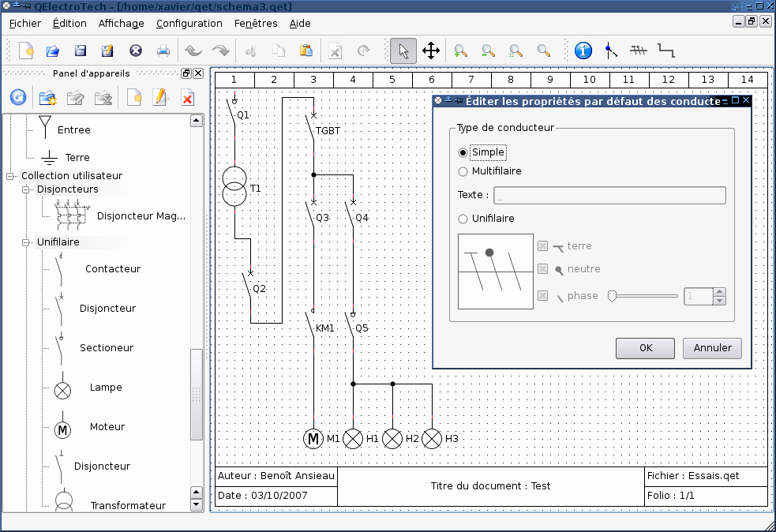Click the Close document round X icon
This screenshot has width=776, height=532.
[136, 51]
